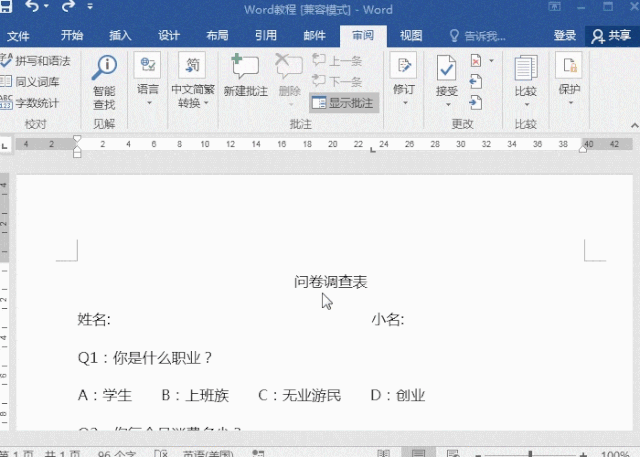Run 拼写和语法 spelling check
The image size is (640, 457).
36,61
